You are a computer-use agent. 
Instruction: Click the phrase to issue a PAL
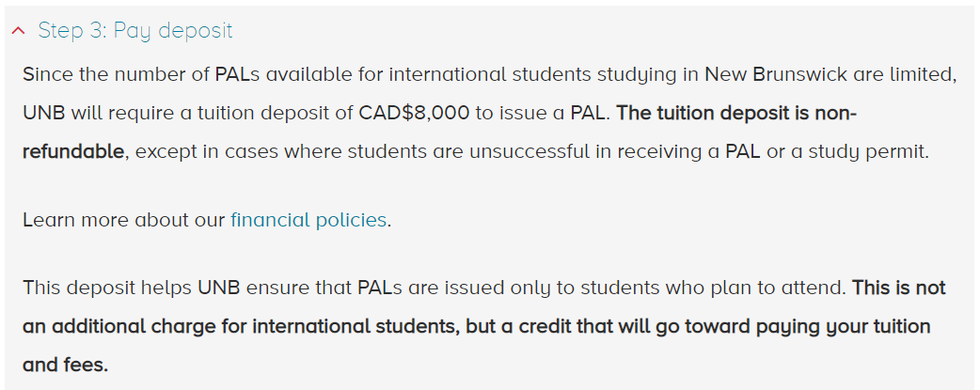(x=543, y=113)
